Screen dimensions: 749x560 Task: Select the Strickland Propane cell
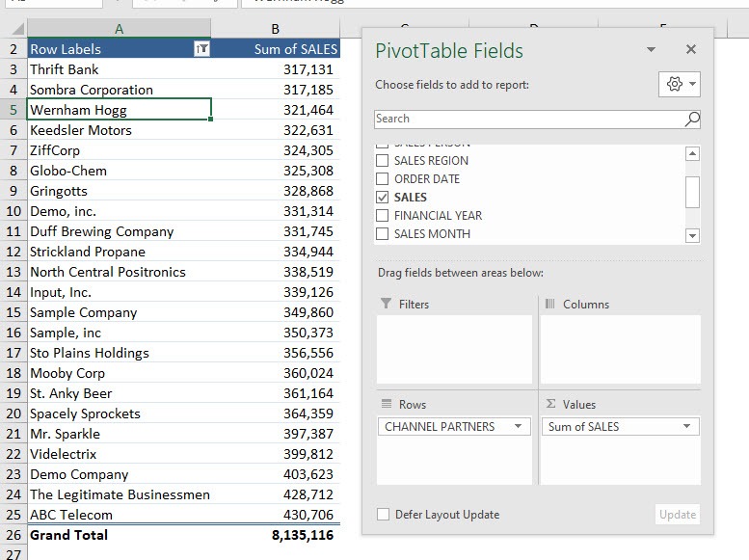(x=119, y=252)
